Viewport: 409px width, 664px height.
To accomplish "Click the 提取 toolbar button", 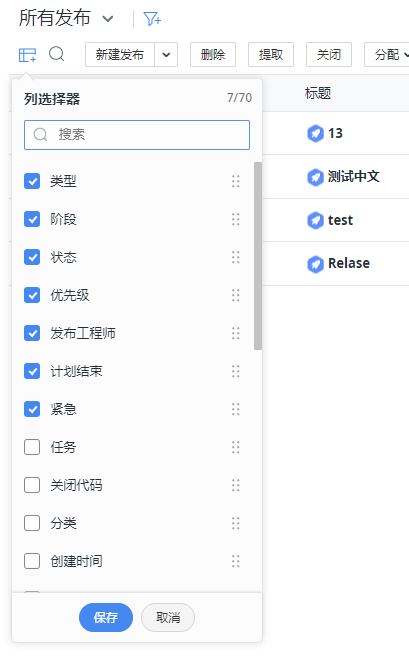I will pyautogui.click(x=271, y=55).
